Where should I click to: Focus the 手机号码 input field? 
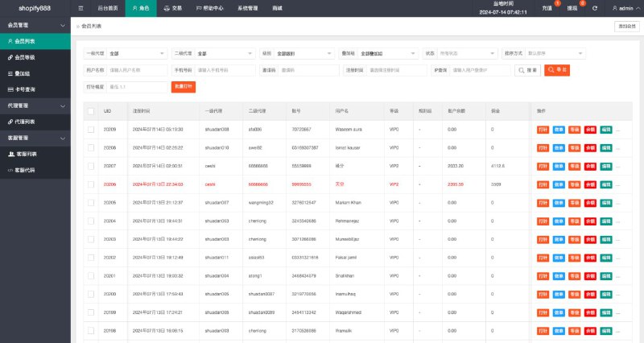pos(225,70)
